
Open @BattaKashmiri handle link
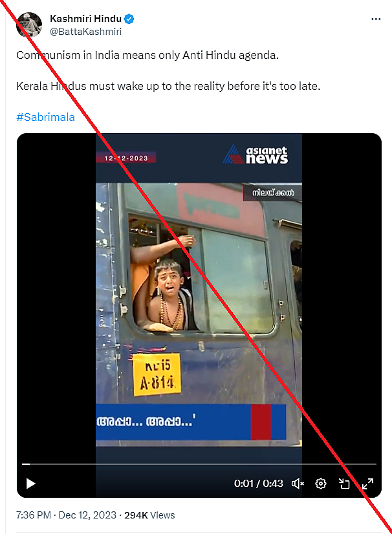(85, 31)
